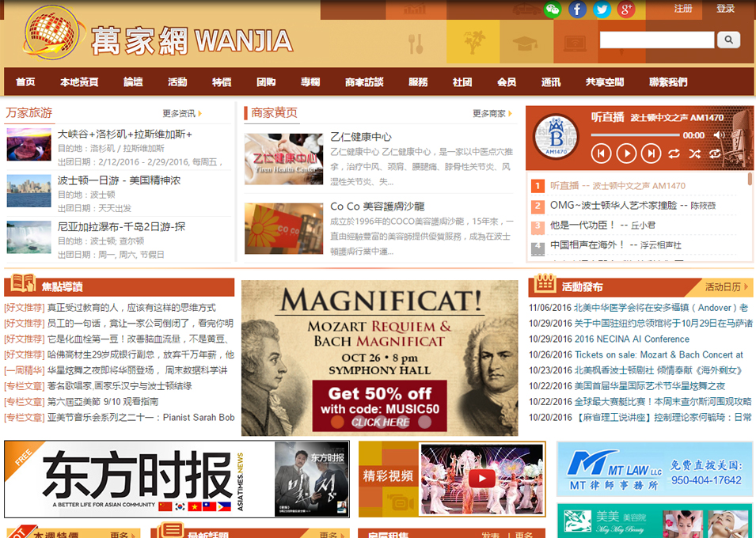Open 团购 menu item

tap(266, 82)
